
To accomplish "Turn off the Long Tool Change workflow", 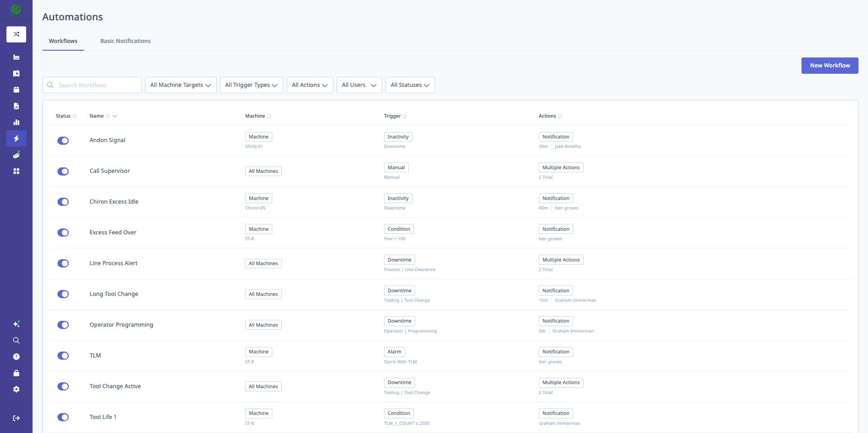I will pos(63,294).
